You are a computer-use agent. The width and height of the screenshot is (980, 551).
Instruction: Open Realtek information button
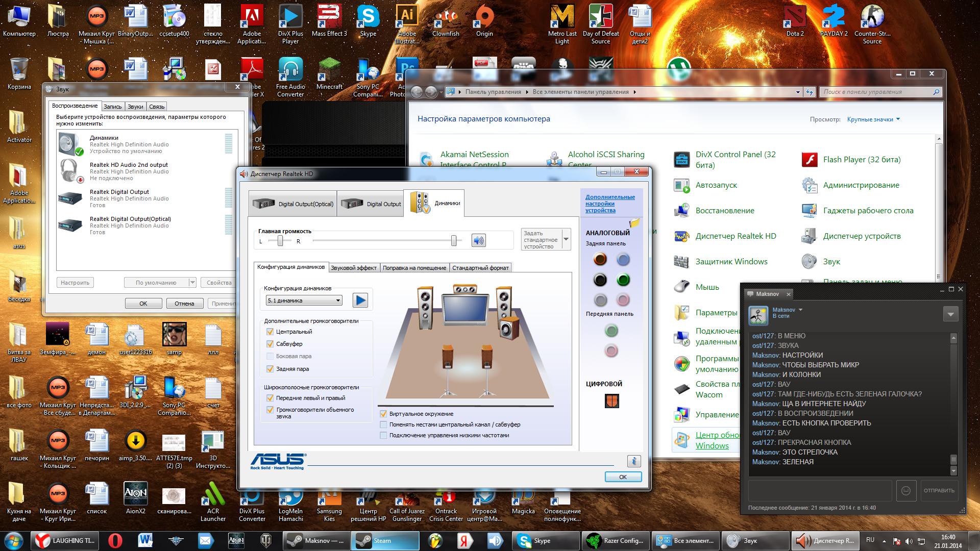click(633, 461)
